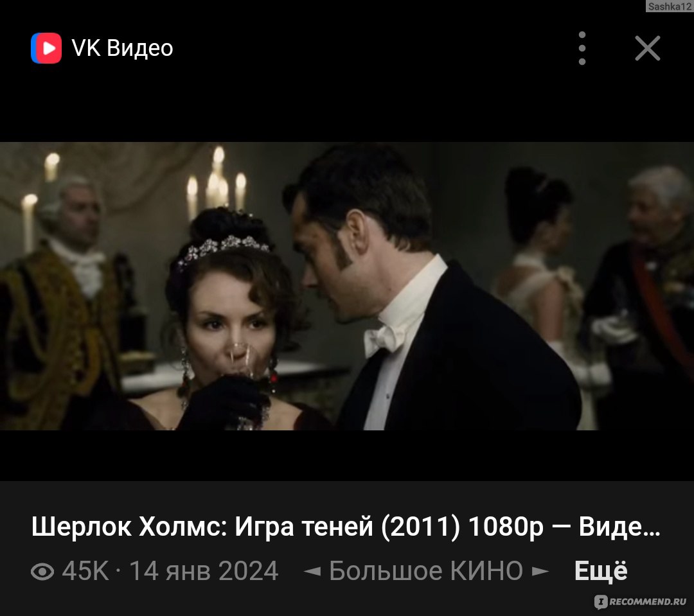Click the left triangle before Большое КИНО
This screenshot has width=694, height=616.
click(312, 571)
